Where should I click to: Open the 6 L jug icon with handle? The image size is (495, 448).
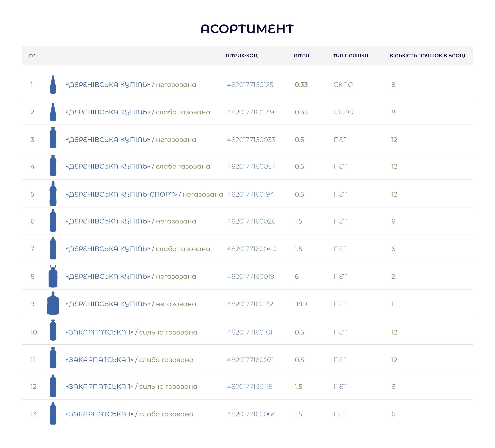click(53, 276)
